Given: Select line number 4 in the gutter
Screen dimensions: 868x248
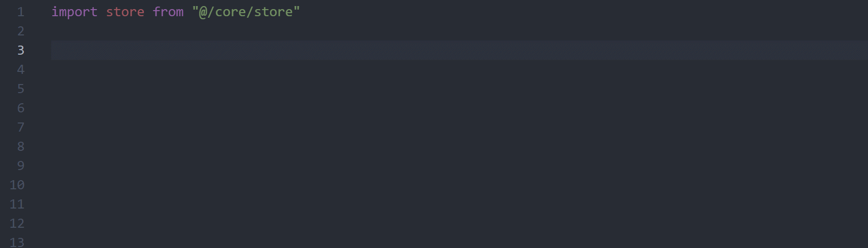Looking at the screenshot, I should [x=21, y=69].
